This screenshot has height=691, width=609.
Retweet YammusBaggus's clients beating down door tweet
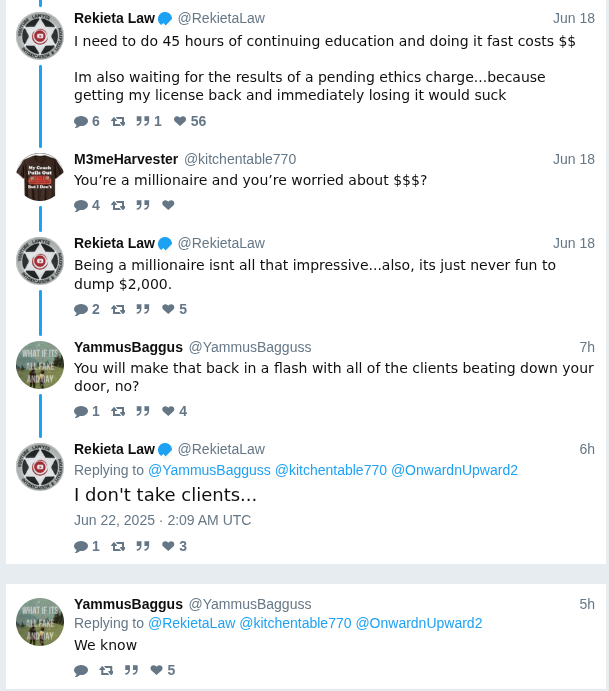(118, 411)
